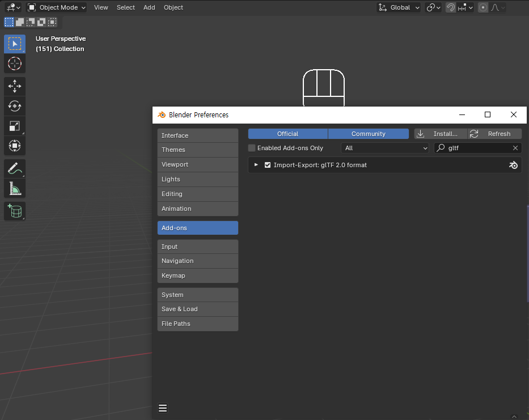Open the Keymap preferences tab
Image resolution: width=529 pixels, height=420 pixels.
198,275
